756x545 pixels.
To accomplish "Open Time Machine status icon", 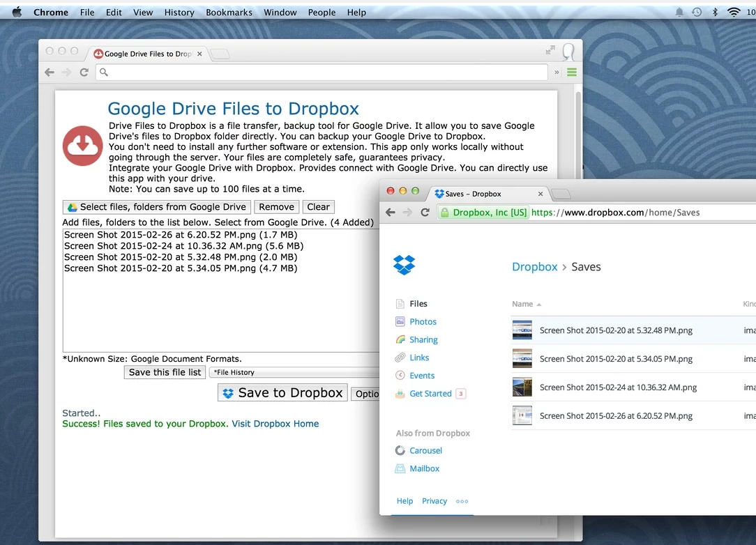I will tap(697, 12).
